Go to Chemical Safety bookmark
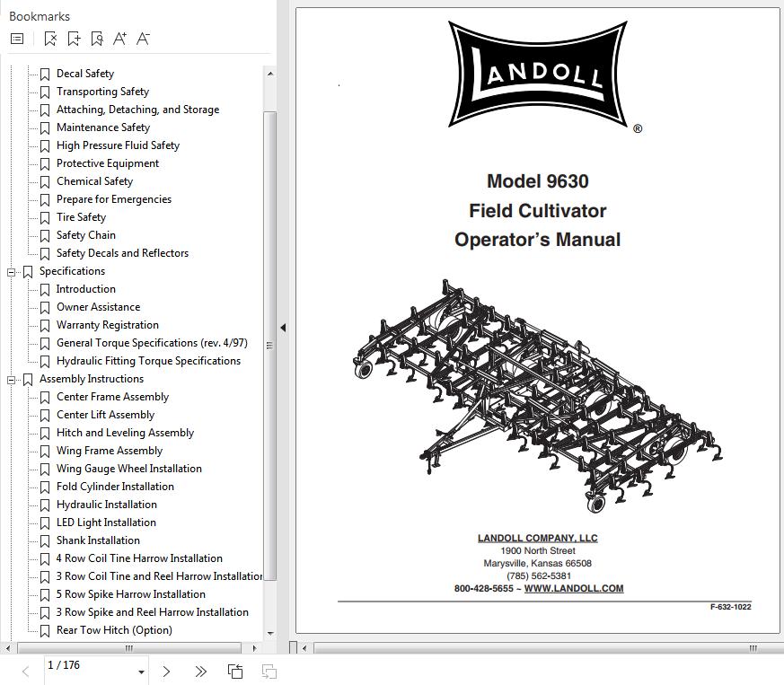This screenshot has width=784, height=685. (x=94, y=181)
